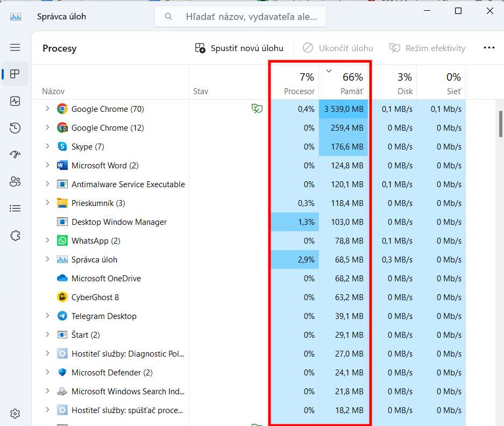Image resolution: width=504 pixels, height=426 pixels.
Task: Click the Microsoft OneDrive cloud icon
Action: pyautogui.click(x=62, y=278)
